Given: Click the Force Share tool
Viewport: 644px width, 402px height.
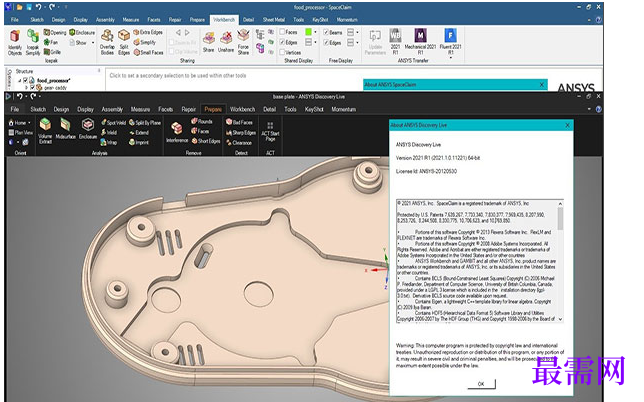Looking at the screenshot, I should tap(243, 42).
